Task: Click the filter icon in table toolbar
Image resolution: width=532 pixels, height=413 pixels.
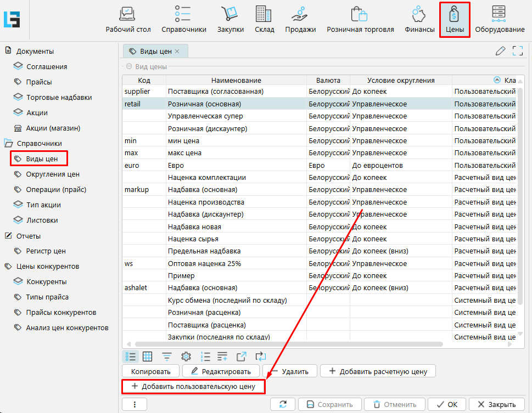Action: (x=167, y=357)
